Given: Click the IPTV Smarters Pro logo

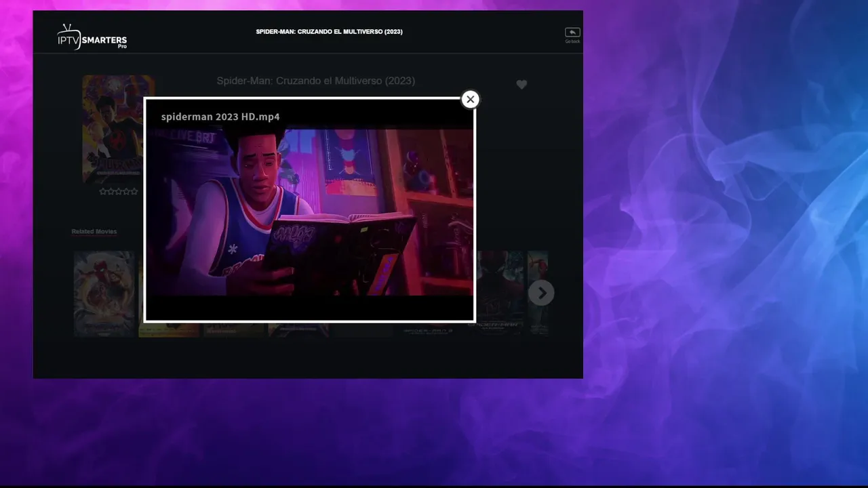Looking at the screenshot, I should pos(92,37).
